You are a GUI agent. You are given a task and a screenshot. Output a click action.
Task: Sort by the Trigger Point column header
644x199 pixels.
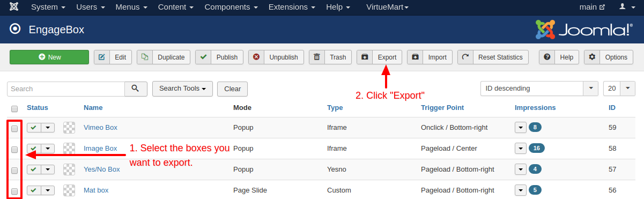point(442,108)
